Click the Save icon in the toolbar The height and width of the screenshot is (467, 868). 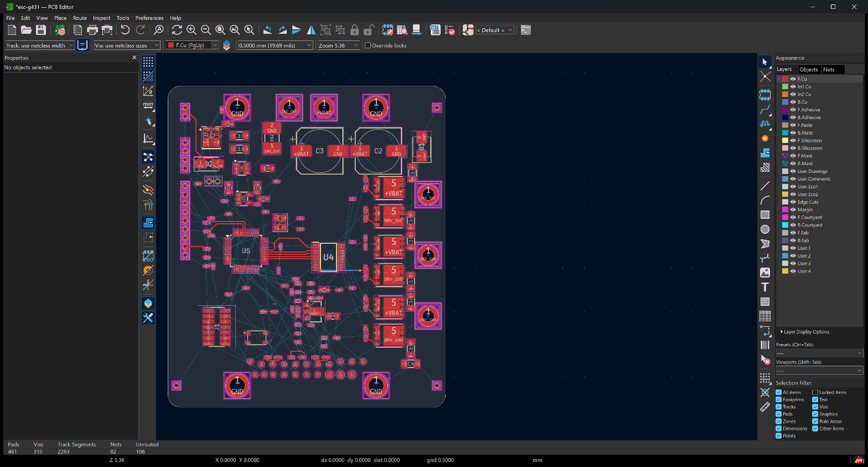click(x=41, y=30)
